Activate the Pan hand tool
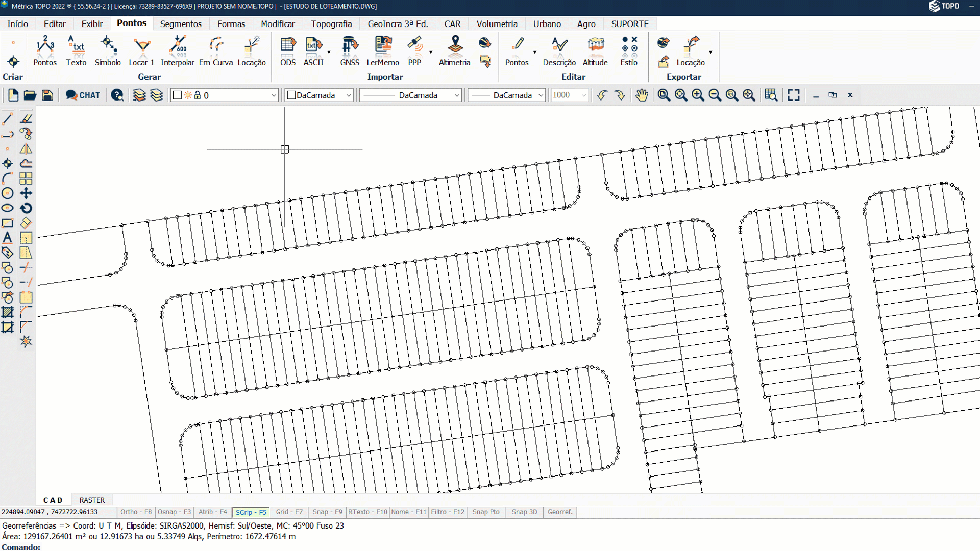The width and height of the screenshot is (980, 551). [x=642, y=95]
